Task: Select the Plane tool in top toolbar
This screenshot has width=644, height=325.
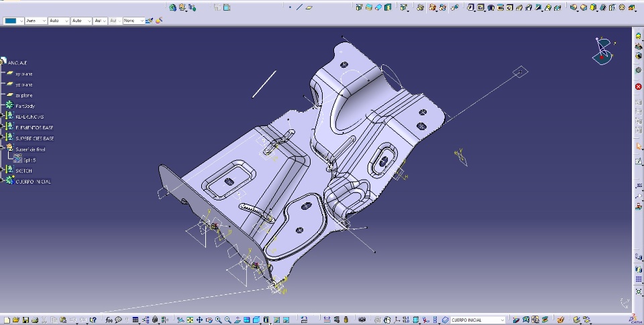Action: tap(309, 7)
